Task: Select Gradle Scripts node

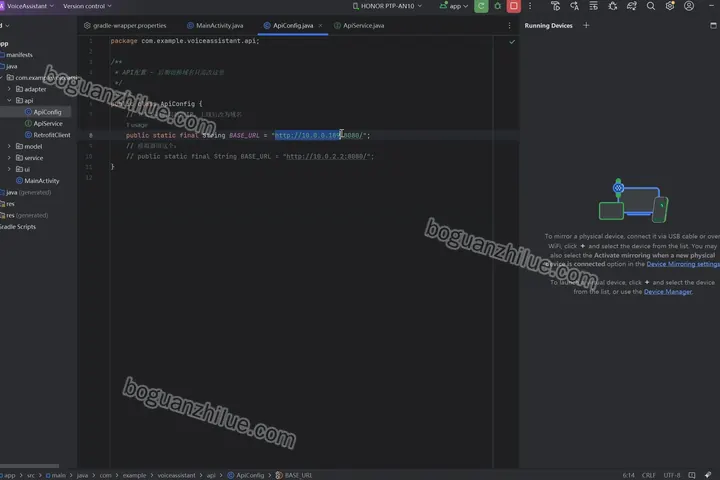Action: point(18,227)
